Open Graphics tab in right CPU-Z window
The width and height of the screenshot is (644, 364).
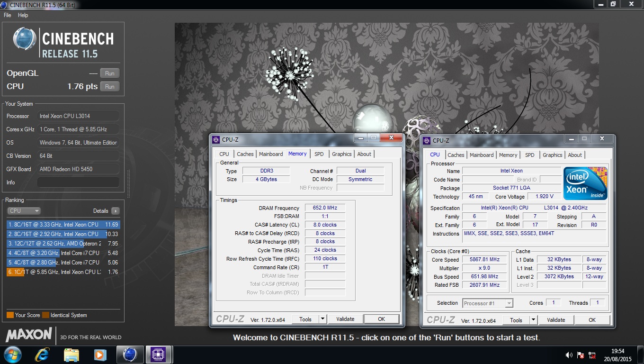tap(552, 155)
